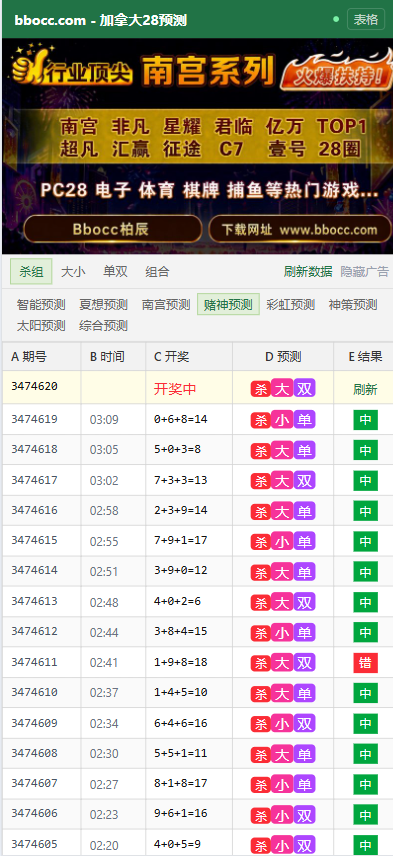Click the 小 badge in row 3474619
Image resolution: width=393 pixels, height=856 pixels.
(x=282, y=419)
